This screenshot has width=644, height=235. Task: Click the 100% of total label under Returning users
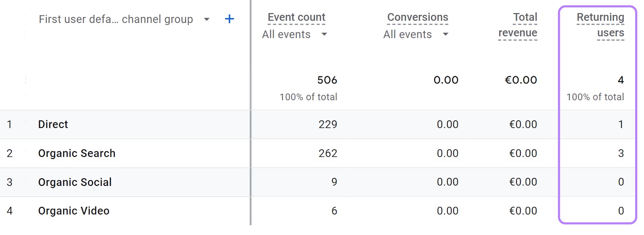(595, 97)
